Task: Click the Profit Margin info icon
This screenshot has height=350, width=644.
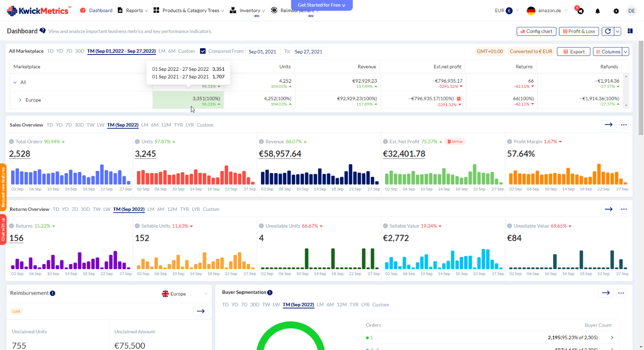Action: 510,142
